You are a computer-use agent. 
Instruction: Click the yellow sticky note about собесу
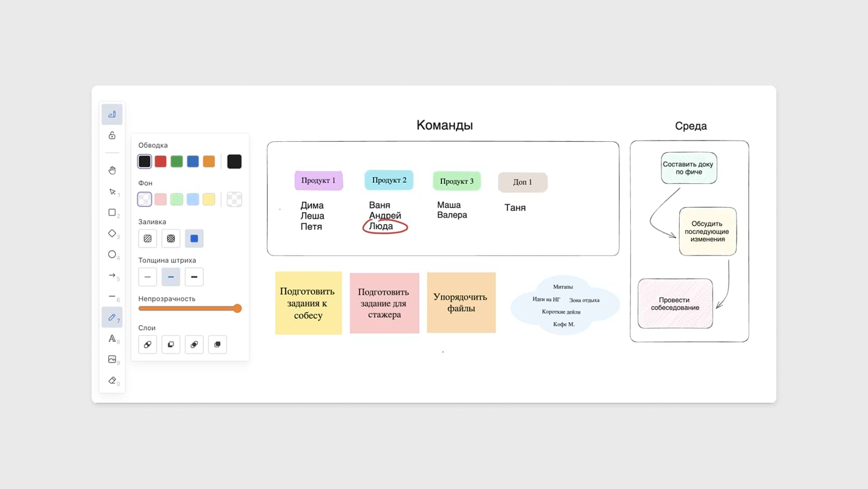pyautogui.click(x=308, y=303)
